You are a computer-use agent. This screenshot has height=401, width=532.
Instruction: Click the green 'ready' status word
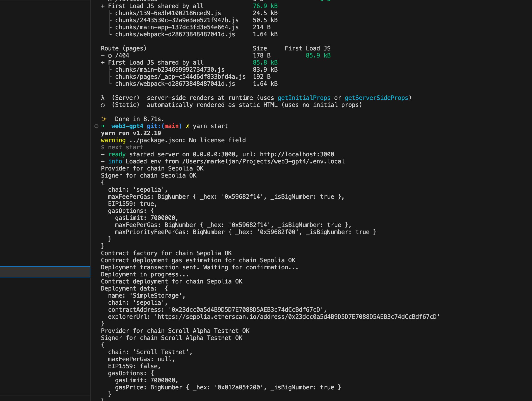(117, 154)
